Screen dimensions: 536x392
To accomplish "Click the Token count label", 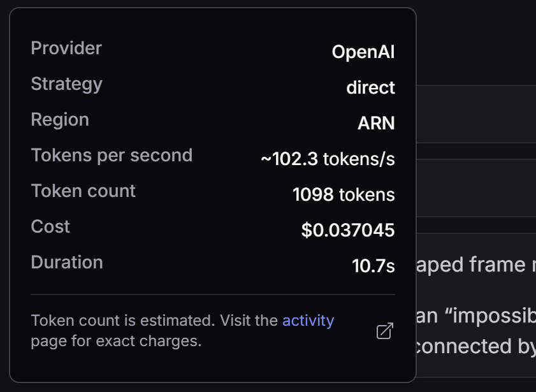I will point(83,191).
